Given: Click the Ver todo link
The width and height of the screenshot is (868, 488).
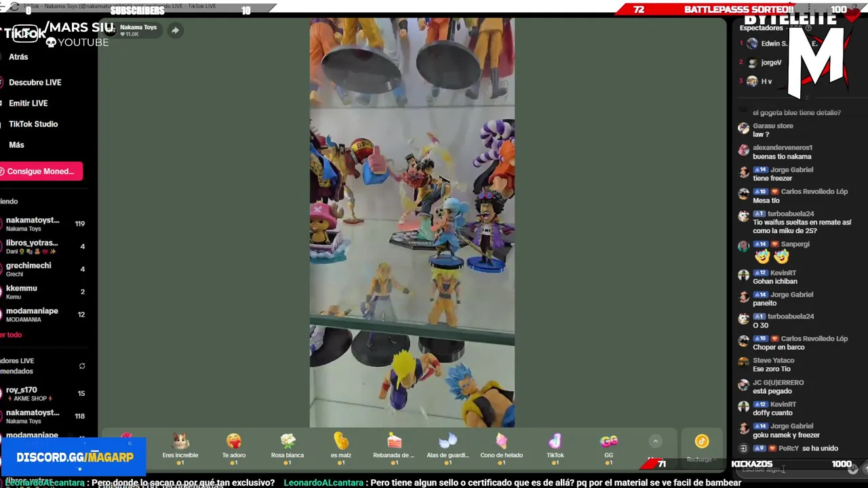Looking at the screenshot, I should pos(11,335).
